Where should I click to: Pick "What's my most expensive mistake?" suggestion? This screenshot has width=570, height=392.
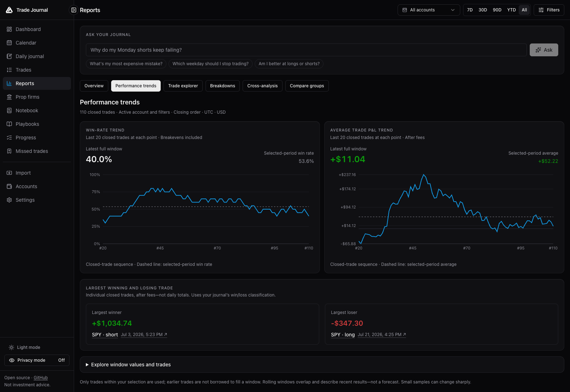tap(126, 64)
